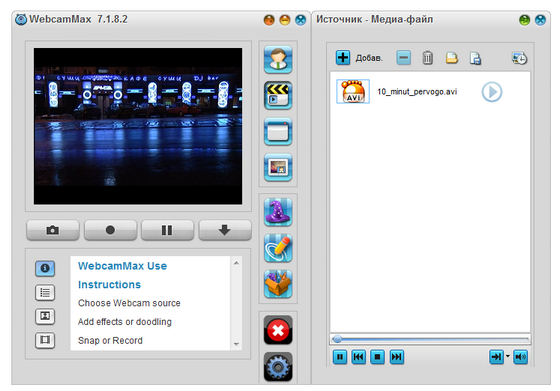
Task: Mute audio with the speaker button
Action: tap(520, 357)
